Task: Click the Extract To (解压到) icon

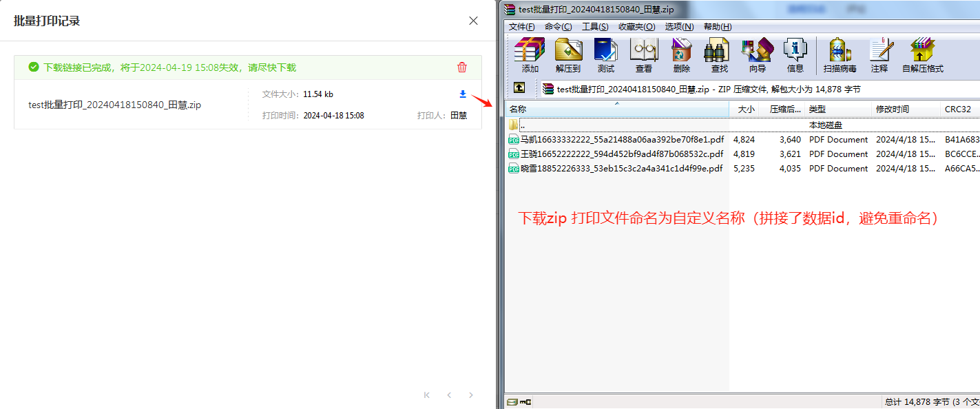Action: [568, 55]
